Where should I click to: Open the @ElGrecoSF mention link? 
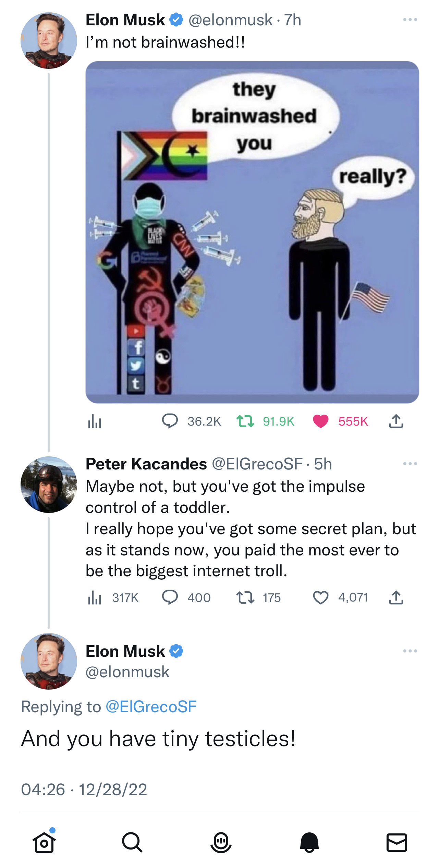tap(151, 707)
